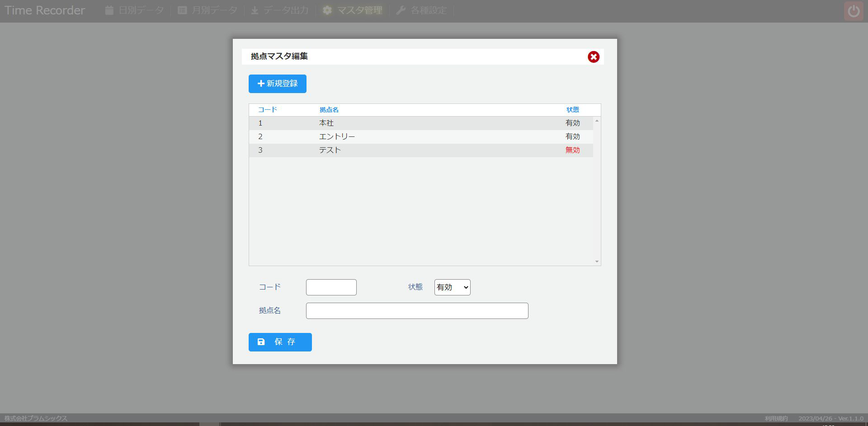868x426 pixels.
Task: Select the テスト row
Action: tap(420, 150)
